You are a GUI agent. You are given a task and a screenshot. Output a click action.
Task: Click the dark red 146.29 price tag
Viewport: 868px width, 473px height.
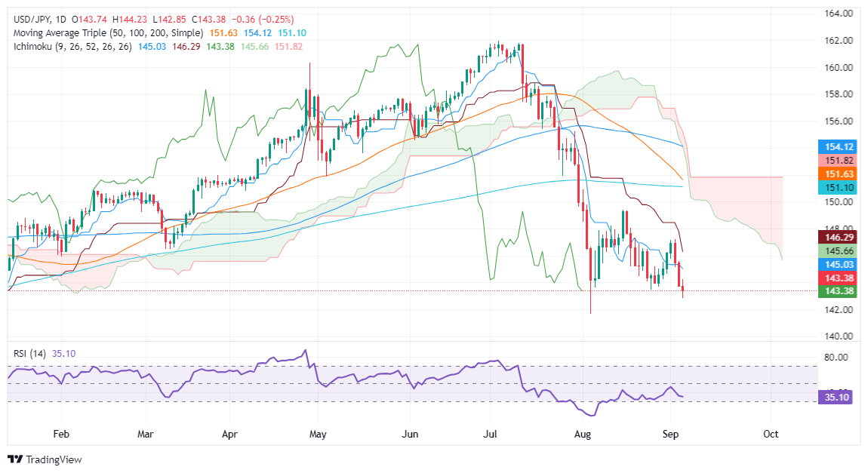pyautogui.click(x=838, y=238)
